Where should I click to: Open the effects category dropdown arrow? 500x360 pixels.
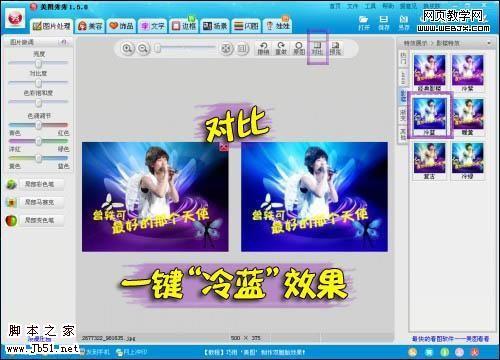click(489, 43)
